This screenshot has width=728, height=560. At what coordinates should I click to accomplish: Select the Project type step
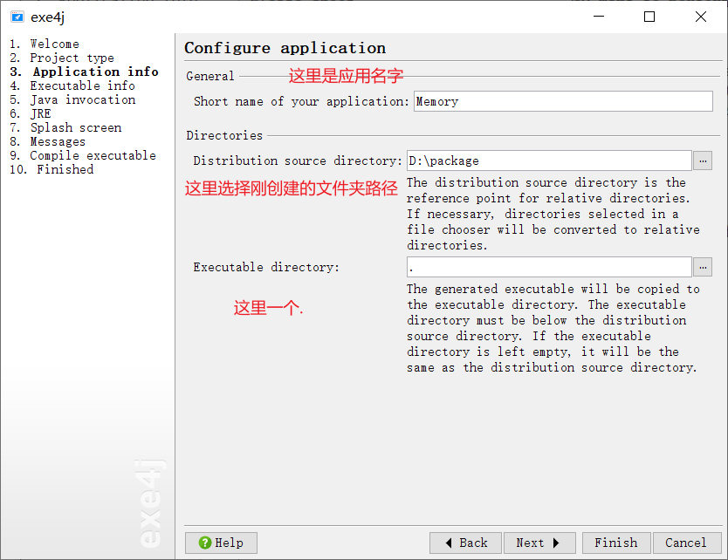(x=72, y=58)
